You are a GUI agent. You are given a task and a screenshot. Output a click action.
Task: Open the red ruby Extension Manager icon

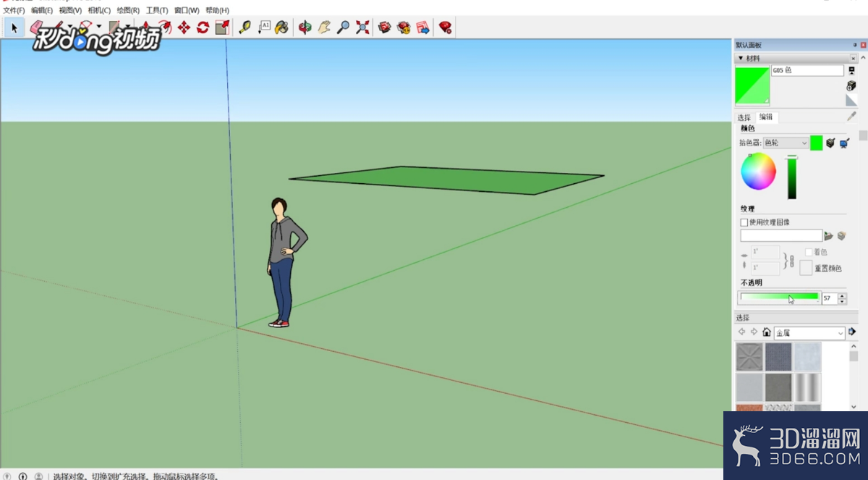pyautogui.click(x=446, y=28)
